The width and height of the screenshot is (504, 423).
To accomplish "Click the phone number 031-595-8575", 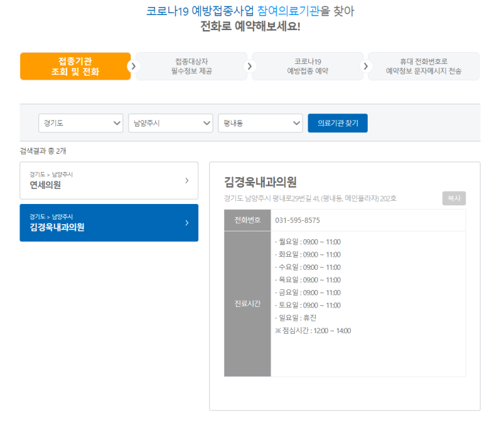I will (x=297, y=220).
